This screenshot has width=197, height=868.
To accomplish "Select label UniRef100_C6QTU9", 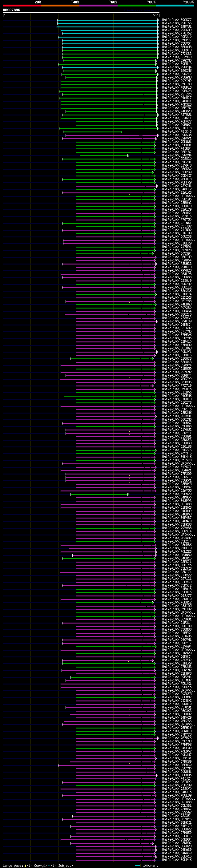I will tap(177, 257).
